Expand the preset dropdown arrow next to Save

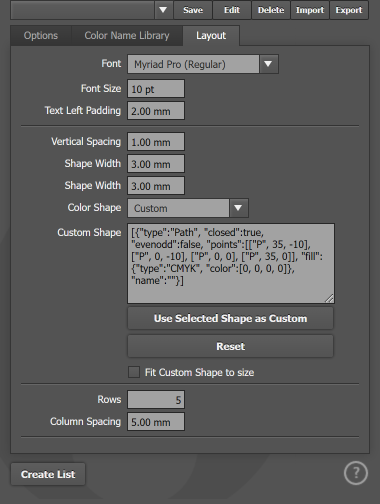click(x=163, y=10)
